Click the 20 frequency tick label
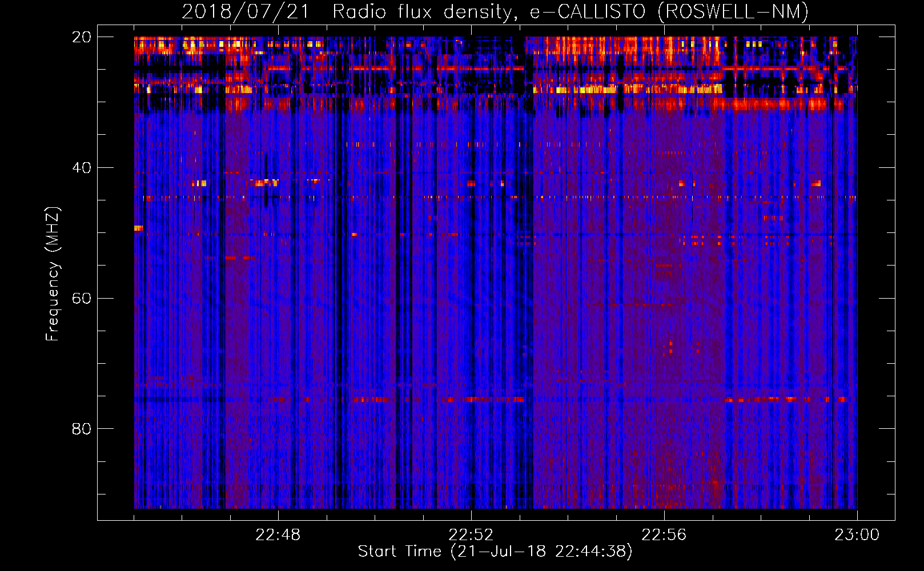The height and width of the screenshot is (571, 924). (82, 37)
